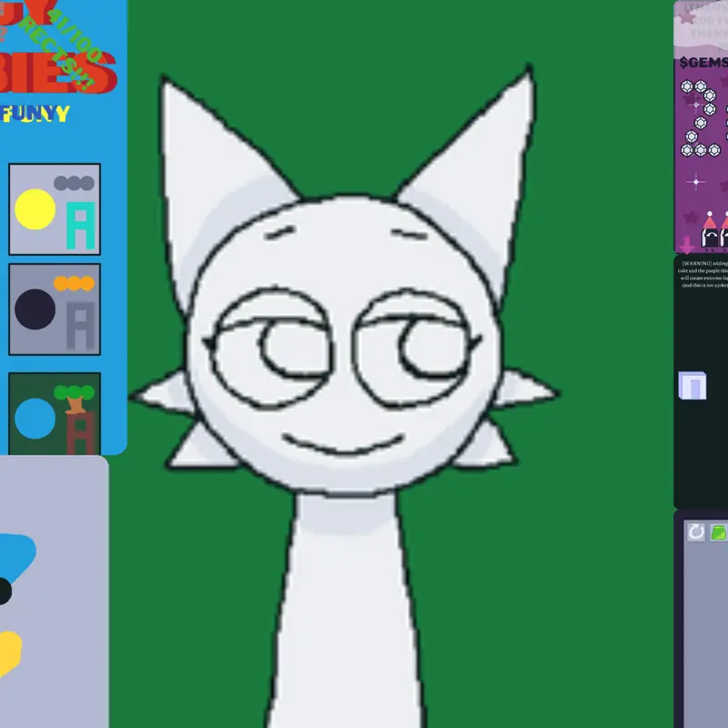This screenshot has height=728, width=728.
Task: Select the dark circle mod thumbnail
Action: point(55,309)
